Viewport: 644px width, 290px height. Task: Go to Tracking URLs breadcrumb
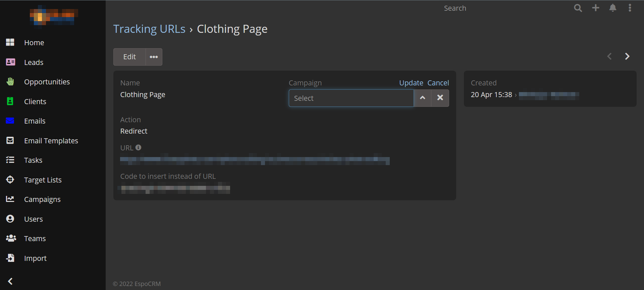[149, 29]
